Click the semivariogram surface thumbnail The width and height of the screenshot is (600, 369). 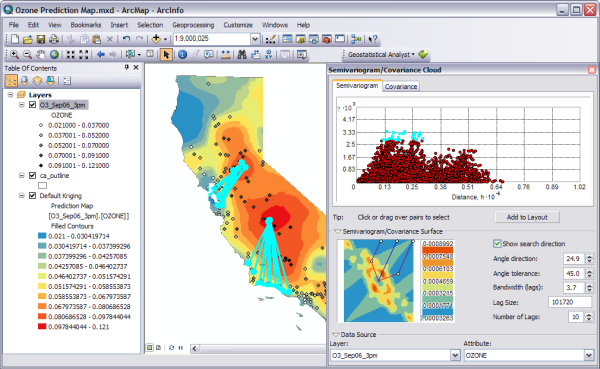click(x=378, y=281)
